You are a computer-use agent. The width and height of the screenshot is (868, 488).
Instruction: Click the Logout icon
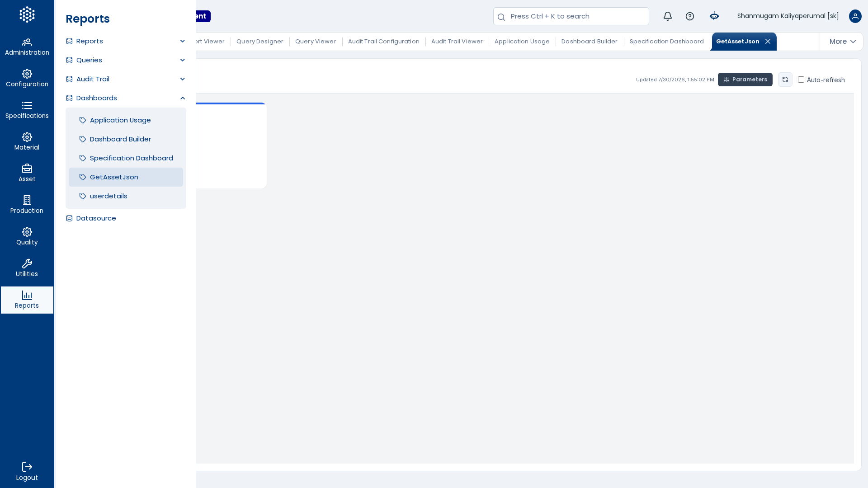pos(27,467)
